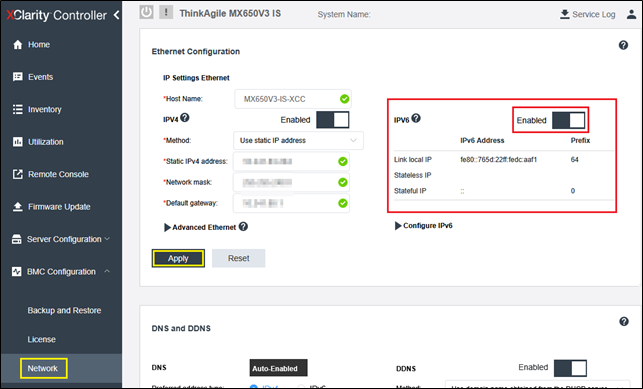Click the Network mask validation checkmark

click(343, 182)
